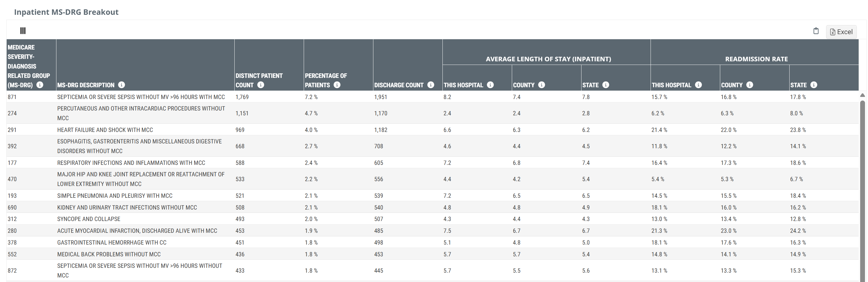Image resolution: width=868 pixels, height=282 pixels.
Task: Click info icon for length-of-stay County
Action: click(x=541, y=85)
